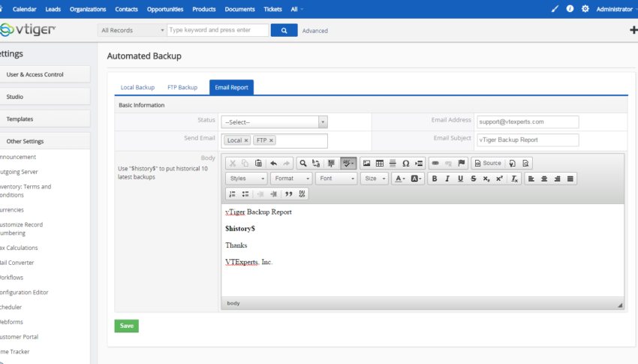This screenshot has height=364, width=638.
Task: Toggle superscript formatting
Action: (500, 179)
